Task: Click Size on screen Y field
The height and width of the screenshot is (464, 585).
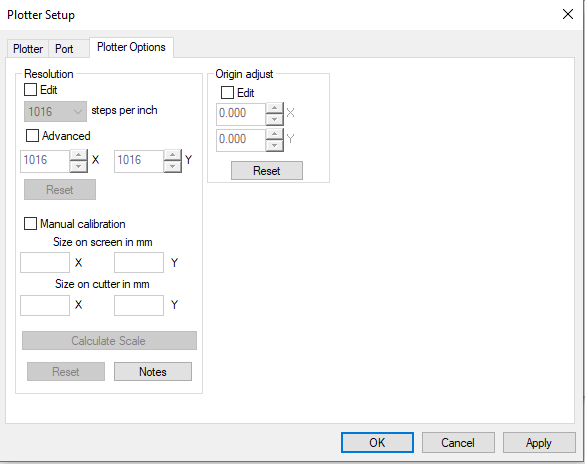Action: coord(139,263)
